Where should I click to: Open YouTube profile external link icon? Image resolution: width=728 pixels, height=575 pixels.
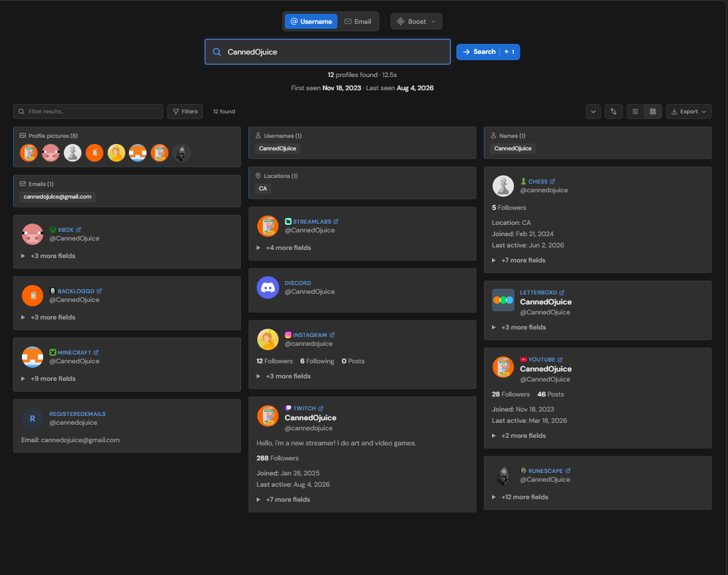pos(560,360)
